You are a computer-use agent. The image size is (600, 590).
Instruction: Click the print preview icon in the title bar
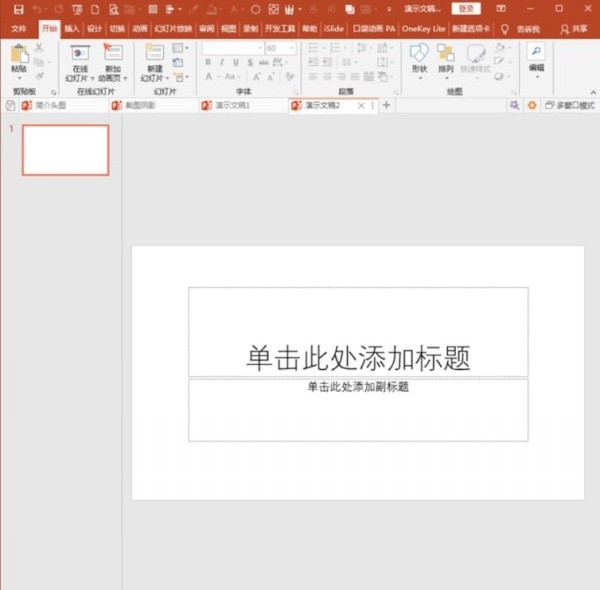[x=113, y=9]
